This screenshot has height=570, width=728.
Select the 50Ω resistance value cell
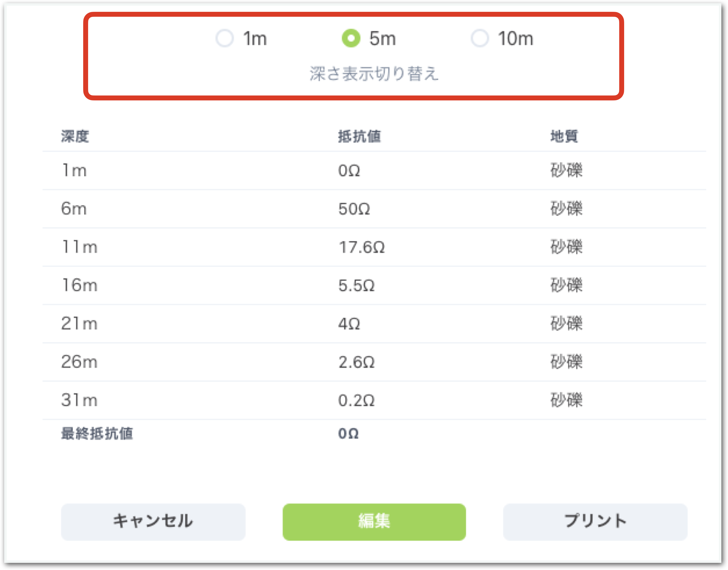pyautogui.click(x=354, y=209)
